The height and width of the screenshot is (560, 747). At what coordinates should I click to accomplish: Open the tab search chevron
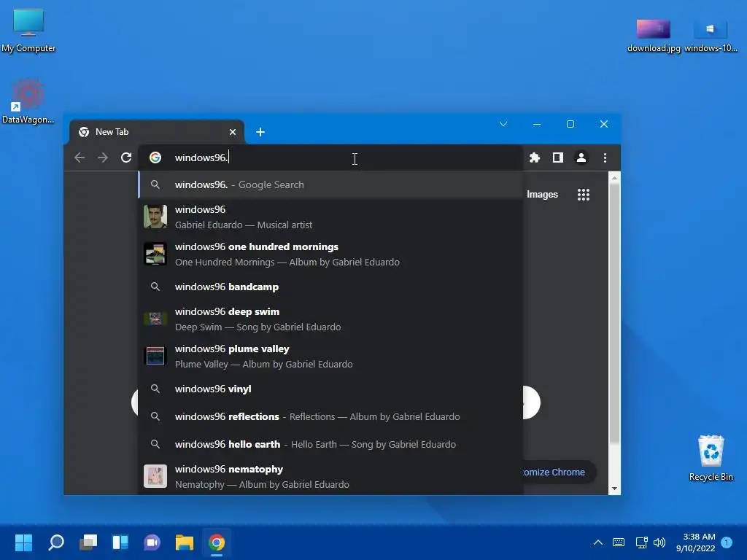click(x=503, y=124)
